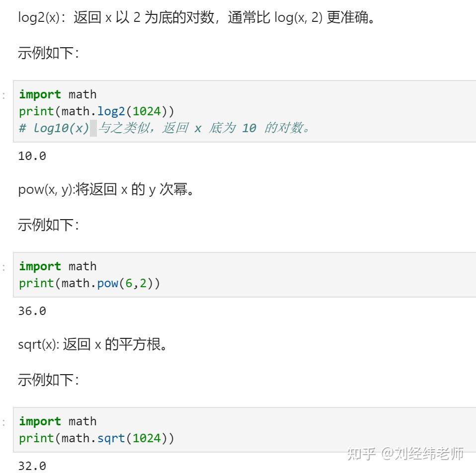Click the log10(x) comment line
The width and height of the screenshot is (476, 473).
pos(164,128)
